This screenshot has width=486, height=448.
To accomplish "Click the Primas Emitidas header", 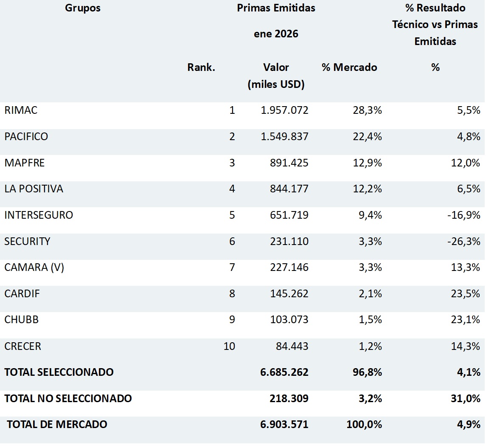I will pyautogui.click(x=276, y=8).
